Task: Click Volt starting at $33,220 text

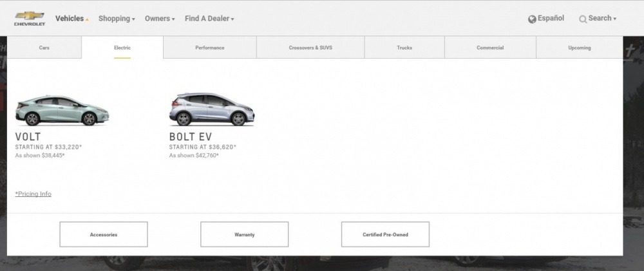Action: [x=48, y=147]
